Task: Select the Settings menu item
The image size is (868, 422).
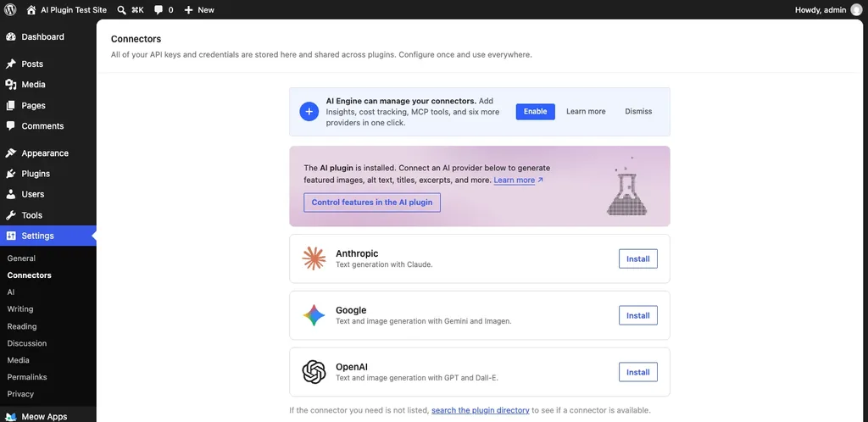Action: coord(48,236)
